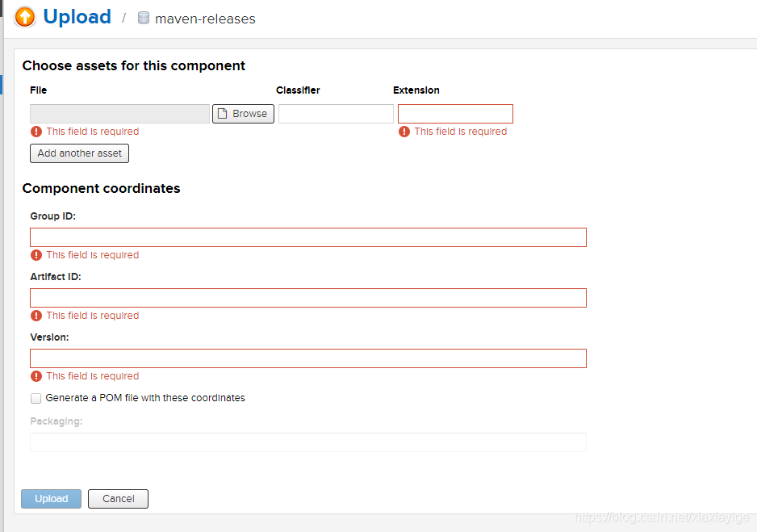
Task: Click 'This field is required' under Group ID
Action: point(93,255)
